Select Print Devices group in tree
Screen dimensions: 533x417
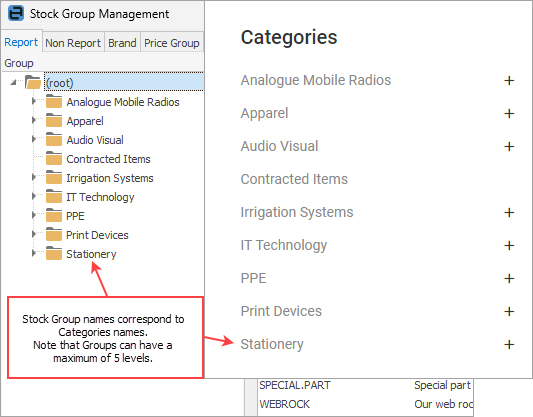(x=97, y=235)
